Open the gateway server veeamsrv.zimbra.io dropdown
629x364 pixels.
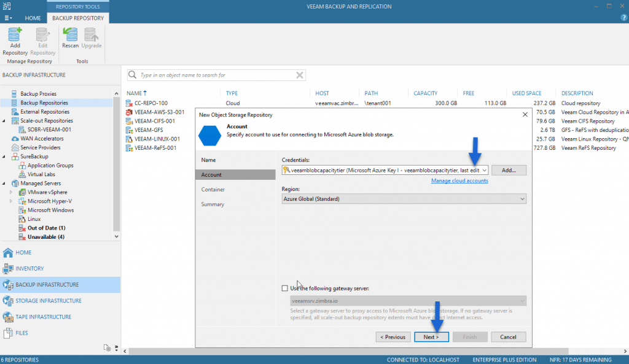click(408, 301)
